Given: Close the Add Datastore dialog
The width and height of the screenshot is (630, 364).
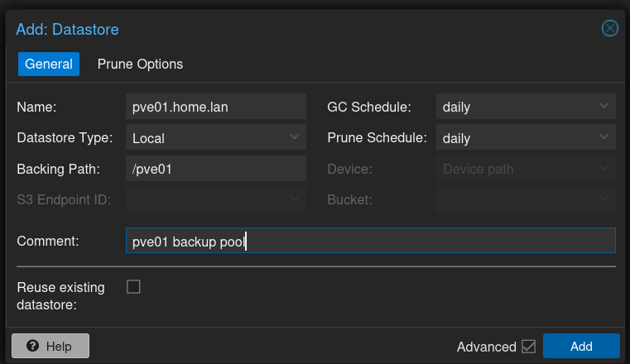Looking at the screenshot, I should tap(609, 29).
